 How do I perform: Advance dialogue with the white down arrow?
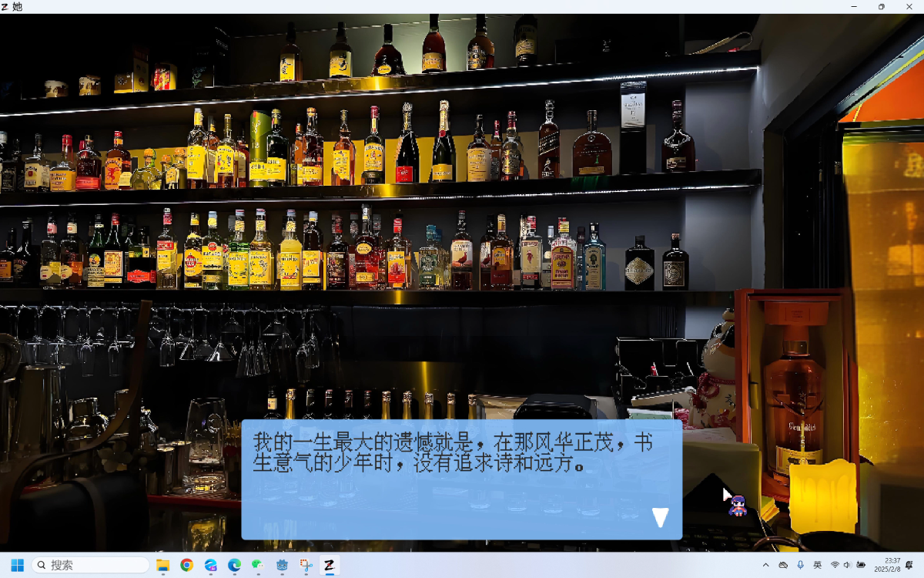pos(660,517)
